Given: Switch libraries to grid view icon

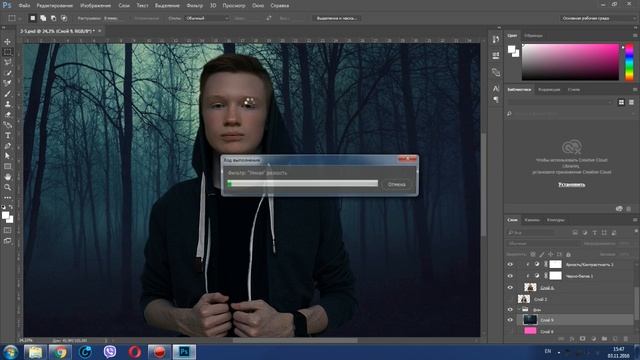Looking at the screenshot, I should tap(621, 102).
